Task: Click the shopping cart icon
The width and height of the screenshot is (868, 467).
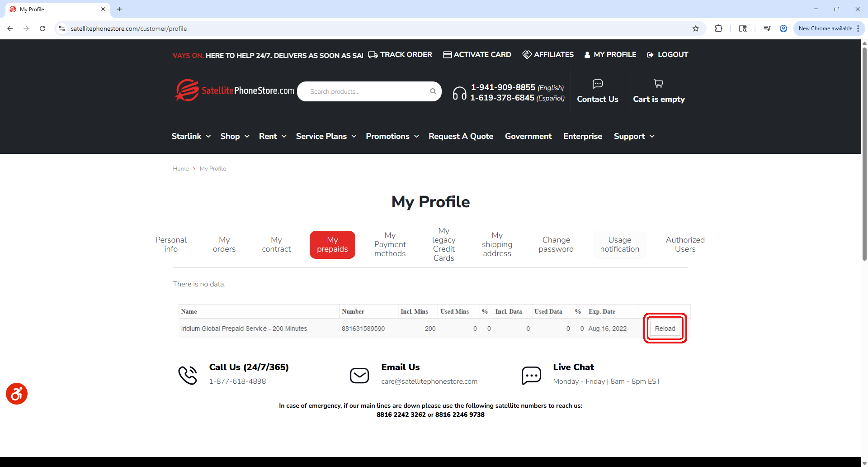Action: (x=659, y=83)
